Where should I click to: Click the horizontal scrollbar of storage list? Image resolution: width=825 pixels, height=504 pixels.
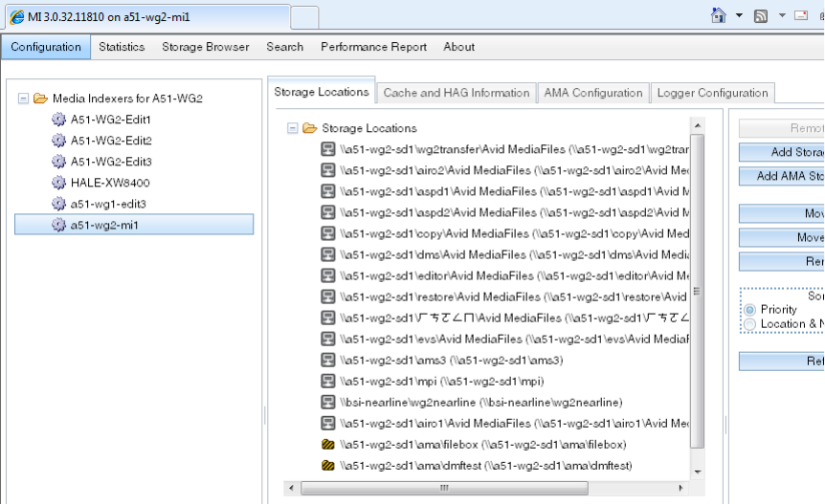click(x=444, y=489)
